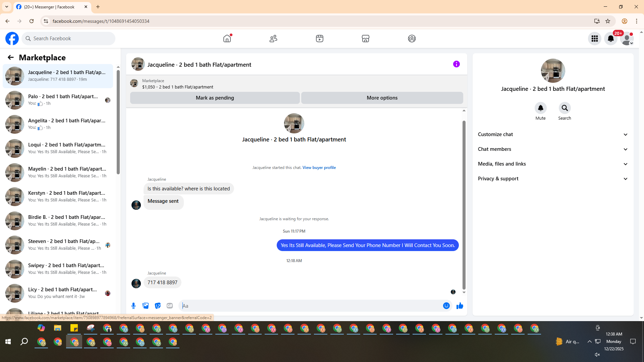Click More options button
Screen dimensions: 644x362
[x=382, y=98]
